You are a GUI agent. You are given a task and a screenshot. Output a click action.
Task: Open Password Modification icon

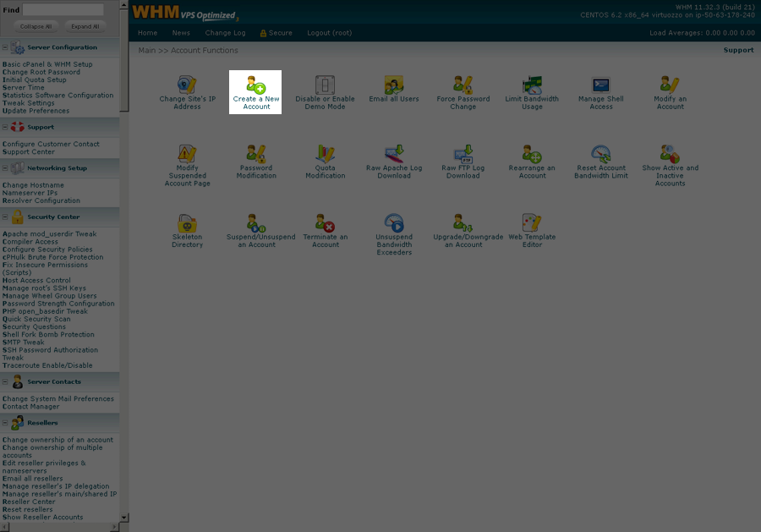[255, 154]
